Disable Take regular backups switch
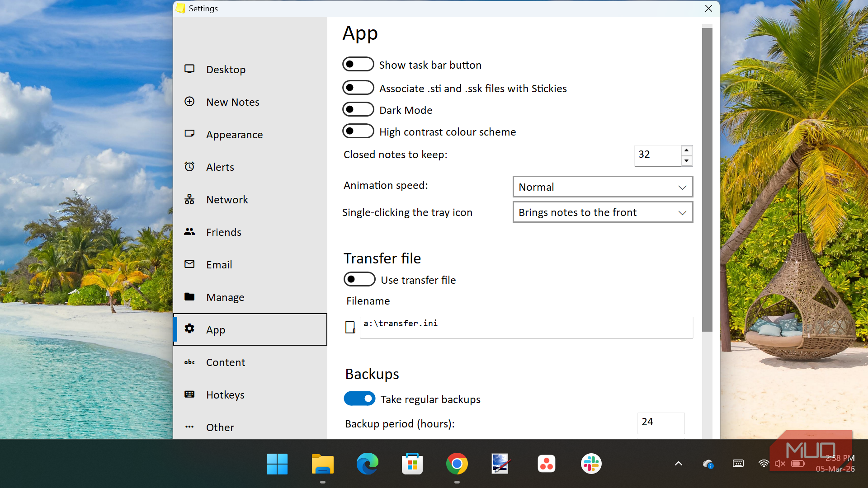 pos(359,399)
